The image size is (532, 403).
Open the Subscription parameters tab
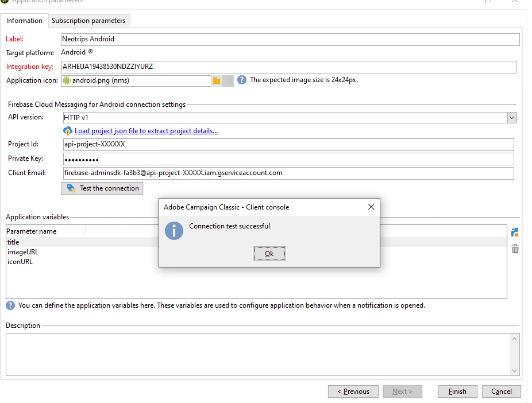[x=88, y=21]
